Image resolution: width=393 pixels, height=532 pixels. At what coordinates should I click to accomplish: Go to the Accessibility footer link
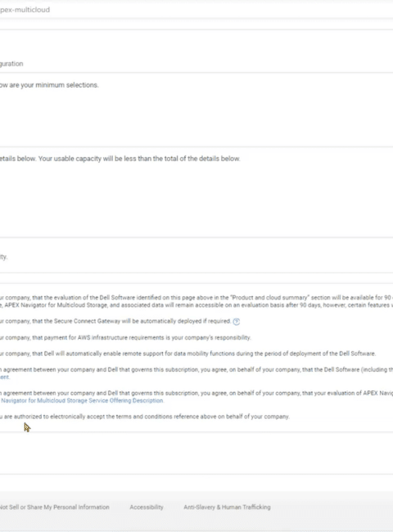[x=147, y=507]
